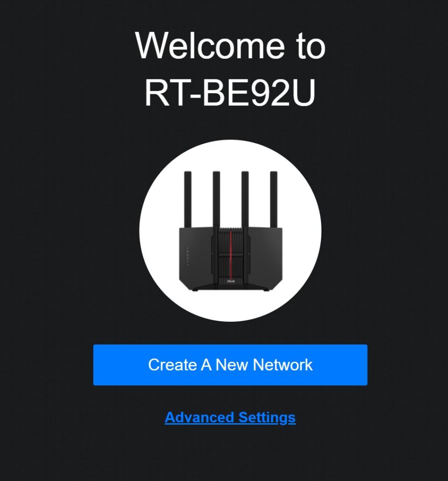Select the rightmost router antenna
448x481 pixels.
pyautogui.click(x=273, y=200)
